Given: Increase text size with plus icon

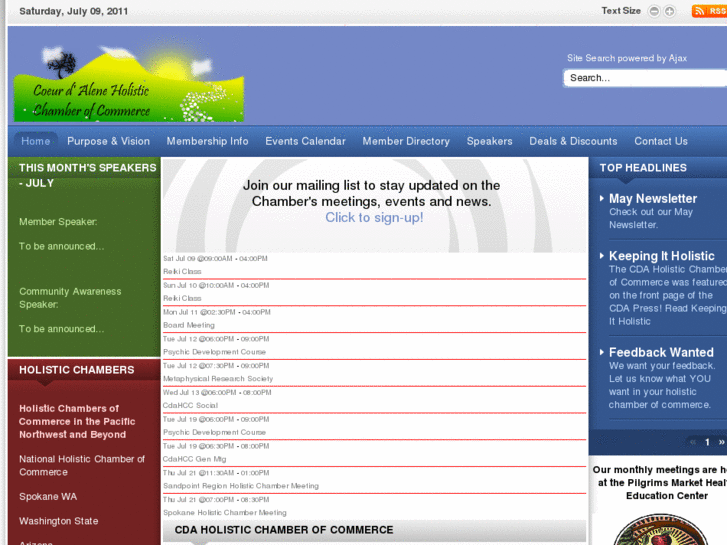Looking at the screenshot, I should [669, 11].
